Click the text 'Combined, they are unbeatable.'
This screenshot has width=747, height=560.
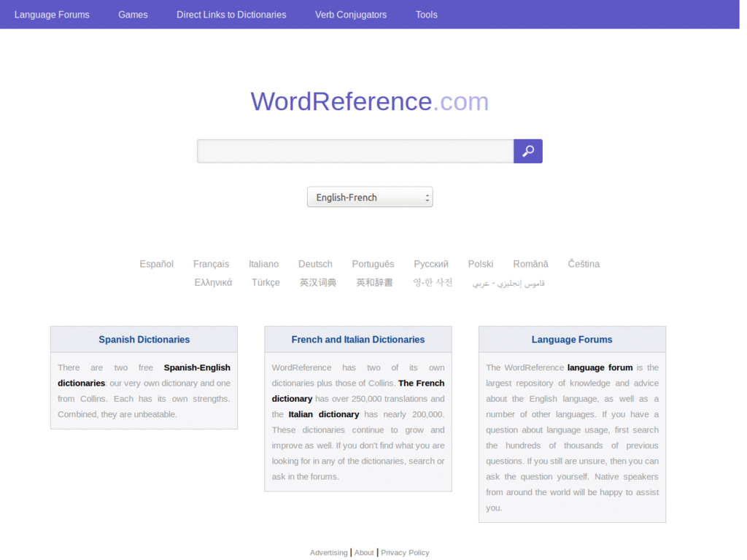(x=117, y=414)
